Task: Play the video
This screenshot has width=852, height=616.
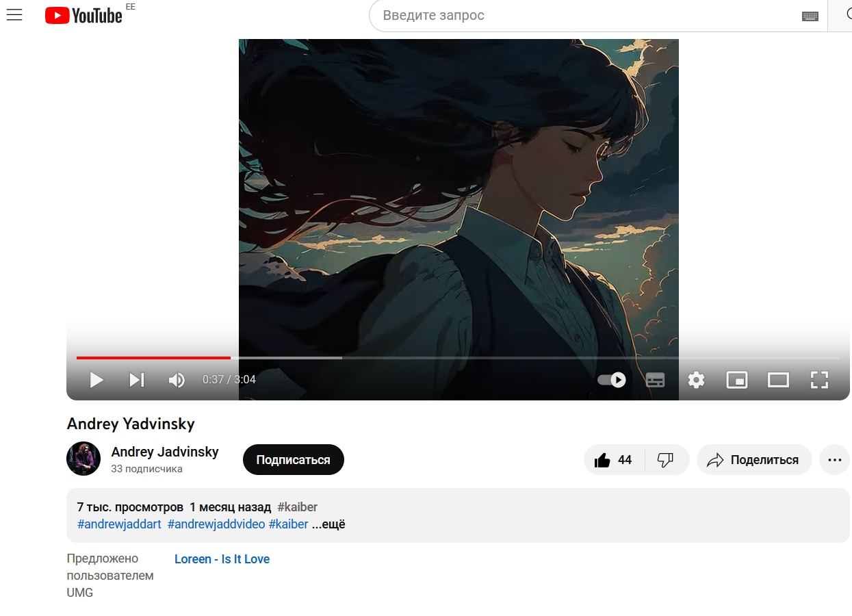Action: click(x=96, y=380)
